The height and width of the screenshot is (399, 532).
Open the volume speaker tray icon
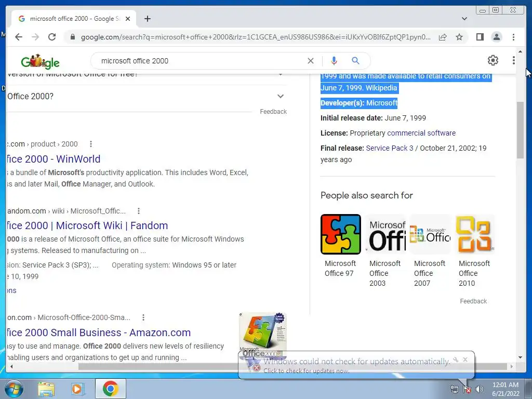[480, 389]
